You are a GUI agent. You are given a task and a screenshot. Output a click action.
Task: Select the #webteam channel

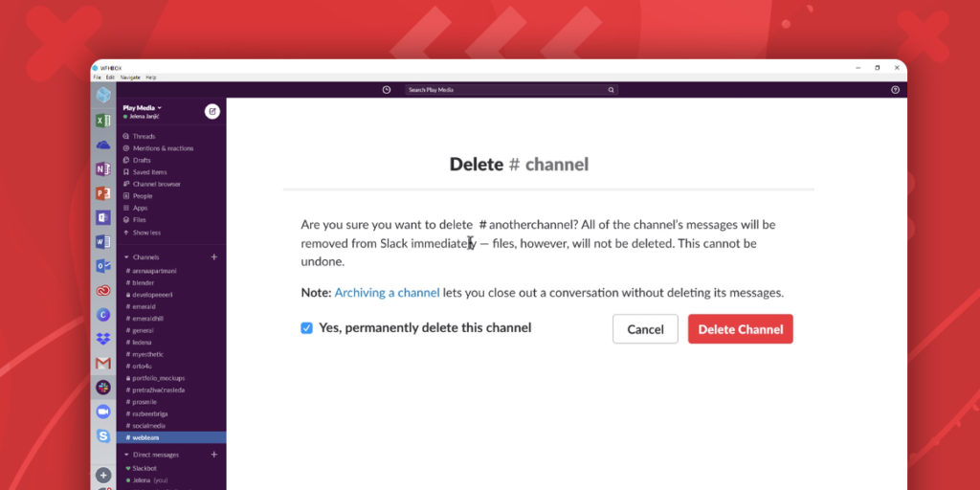click(x=170, y=437)
